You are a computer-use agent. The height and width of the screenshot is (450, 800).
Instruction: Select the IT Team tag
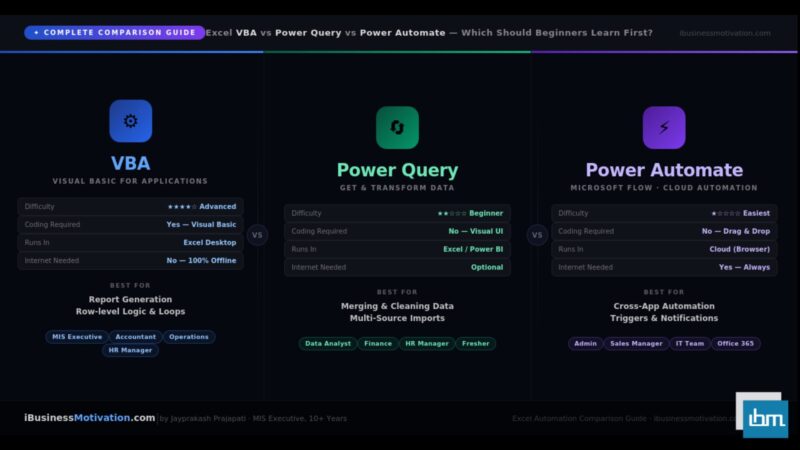(690, 343)
